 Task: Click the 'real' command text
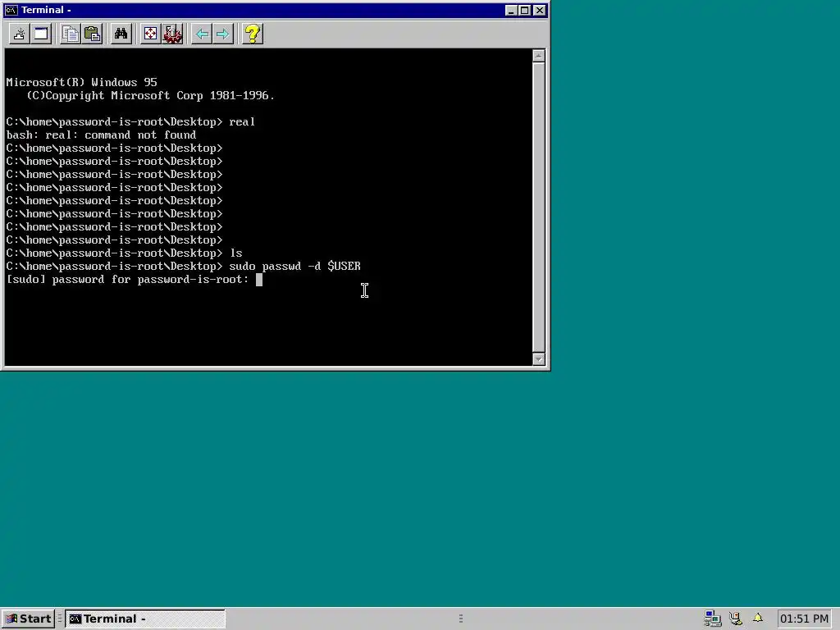coord(242,121)
